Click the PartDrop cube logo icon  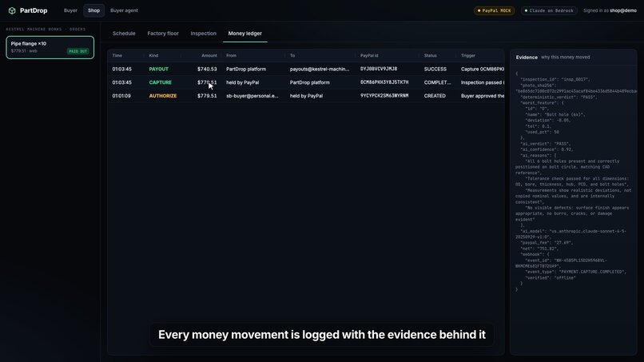click(12, 10)
